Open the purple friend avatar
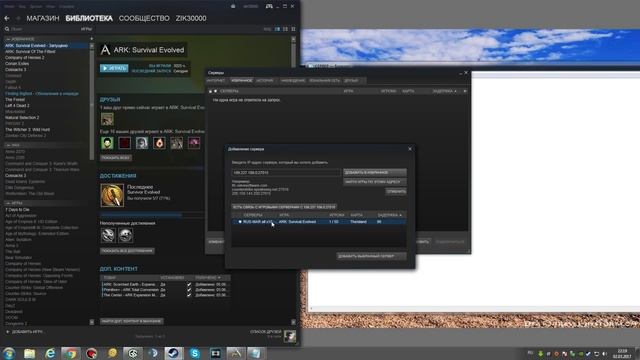The height and width of the screenshot is (360, 640). (x=194, y=143)
